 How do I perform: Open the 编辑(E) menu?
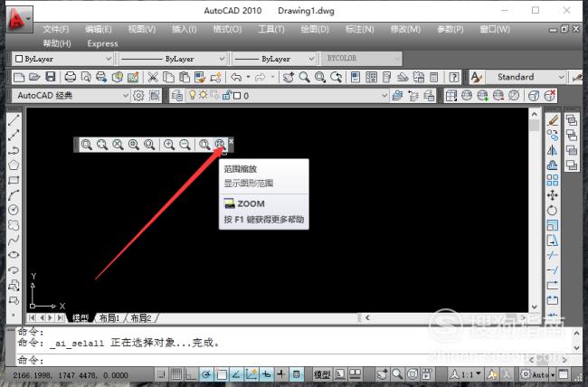click(99, 29)
